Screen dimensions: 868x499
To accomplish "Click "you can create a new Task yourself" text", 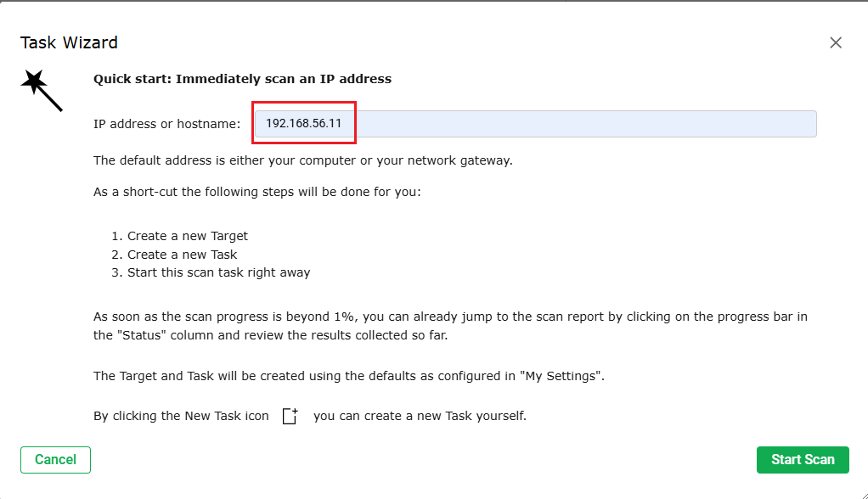I will click(420, 417).
